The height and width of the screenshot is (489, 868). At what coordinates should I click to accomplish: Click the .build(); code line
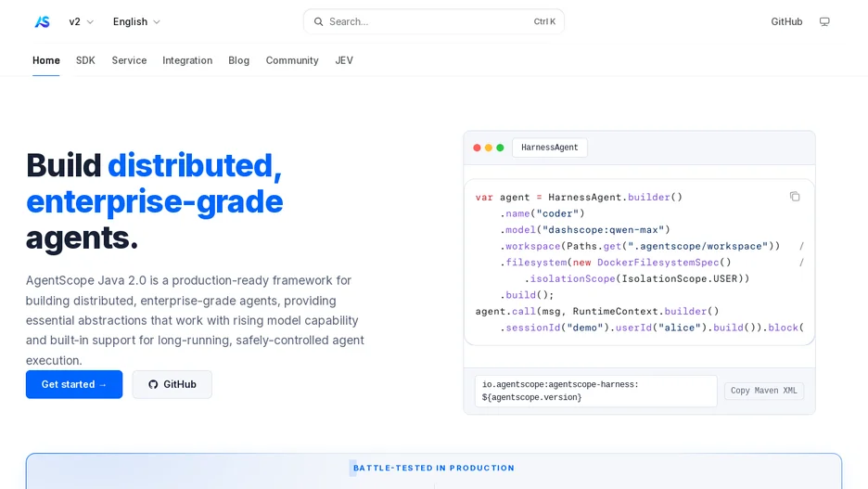coord(527,295)
